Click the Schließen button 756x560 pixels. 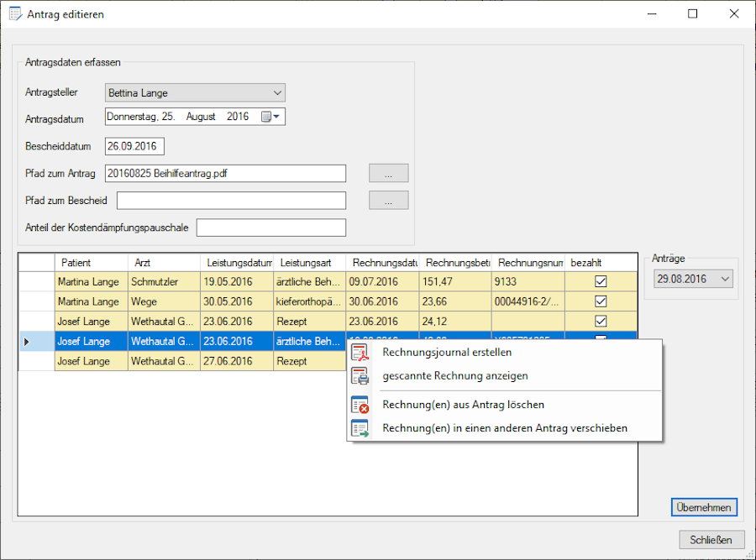click(711, 540)
